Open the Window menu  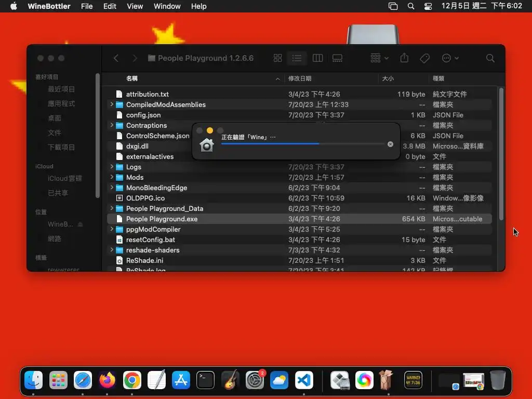167,6
